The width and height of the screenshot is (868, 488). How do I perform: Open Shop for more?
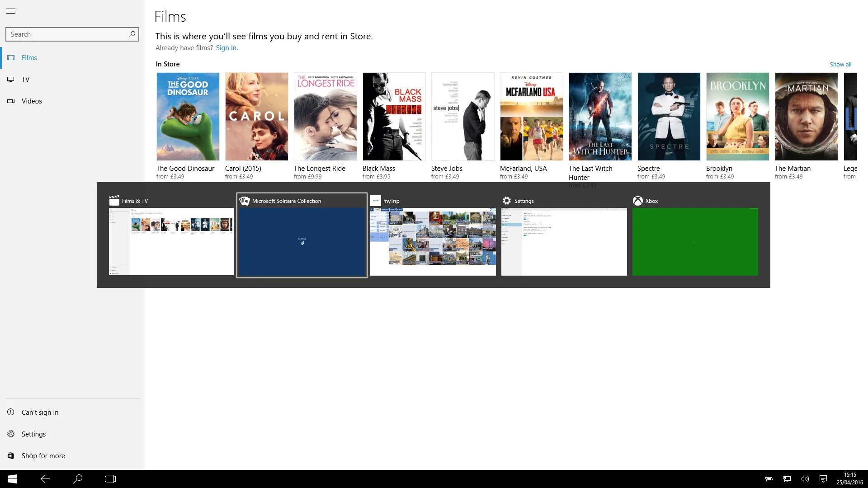[43, 455]
